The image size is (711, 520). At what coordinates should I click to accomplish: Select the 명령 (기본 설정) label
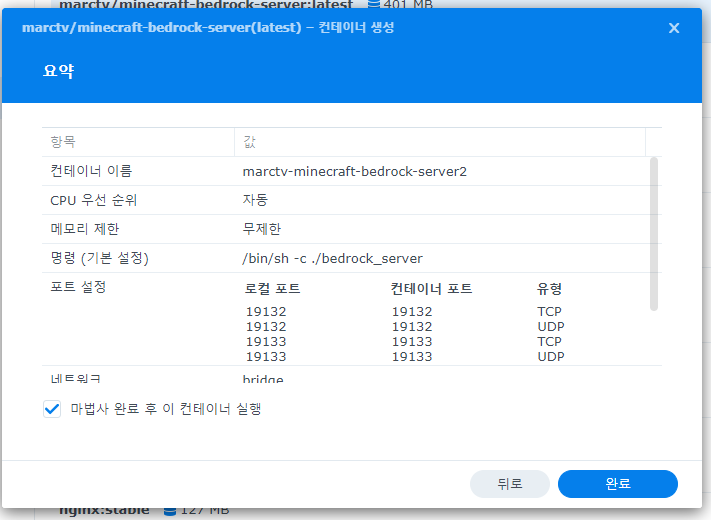99,258
